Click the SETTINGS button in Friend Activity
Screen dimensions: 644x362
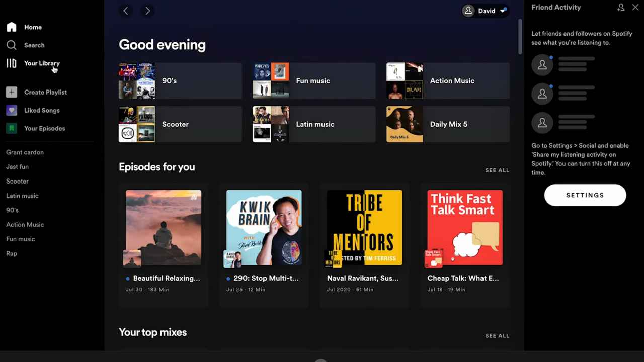click(585, 195)
